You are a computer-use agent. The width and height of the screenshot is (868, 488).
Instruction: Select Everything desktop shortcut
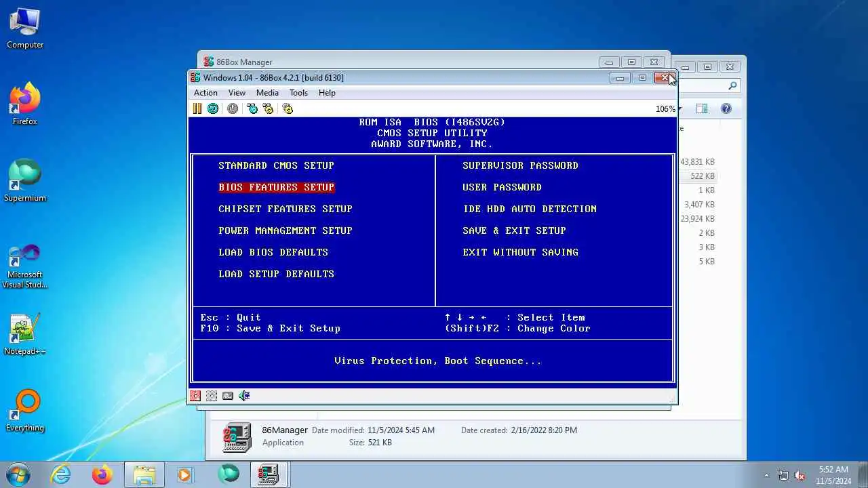[x=25, y=411]
